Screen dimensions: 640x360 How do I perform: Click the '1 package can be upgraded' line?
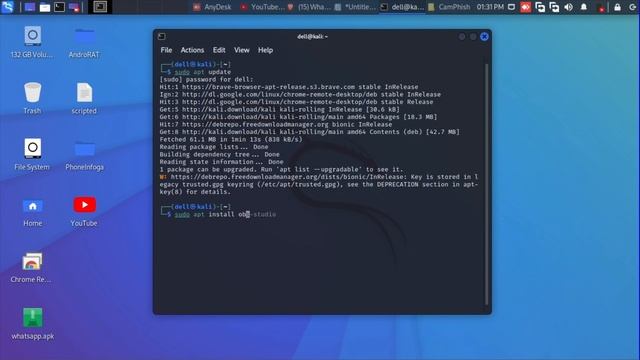click(x=281, y=169)
